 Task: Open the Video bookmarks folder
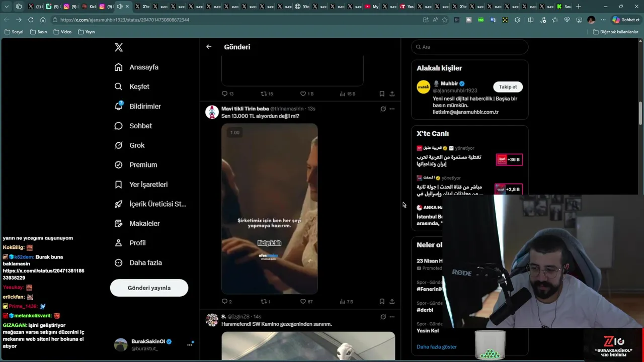[x=62, y=32]
